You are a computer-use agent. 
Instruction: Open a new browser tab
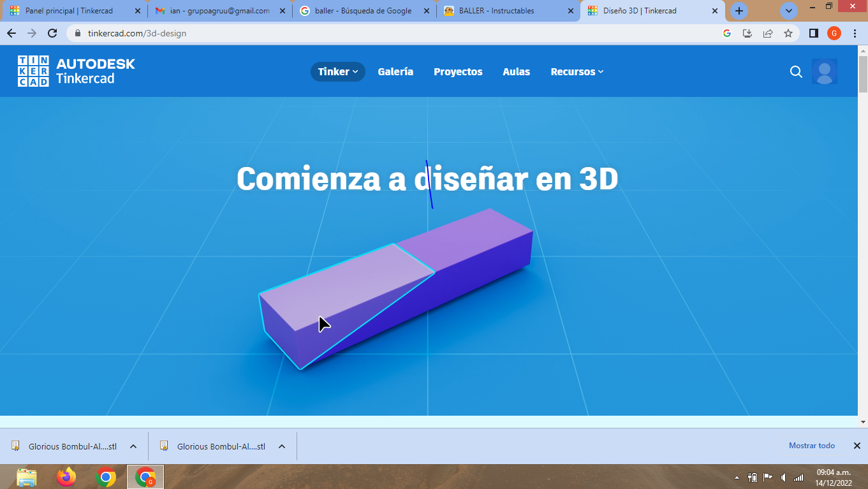[x=739, y=11]
